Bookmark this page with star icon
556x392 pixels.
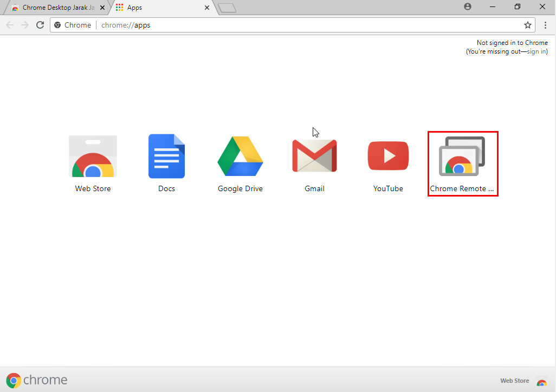(528, 25)
